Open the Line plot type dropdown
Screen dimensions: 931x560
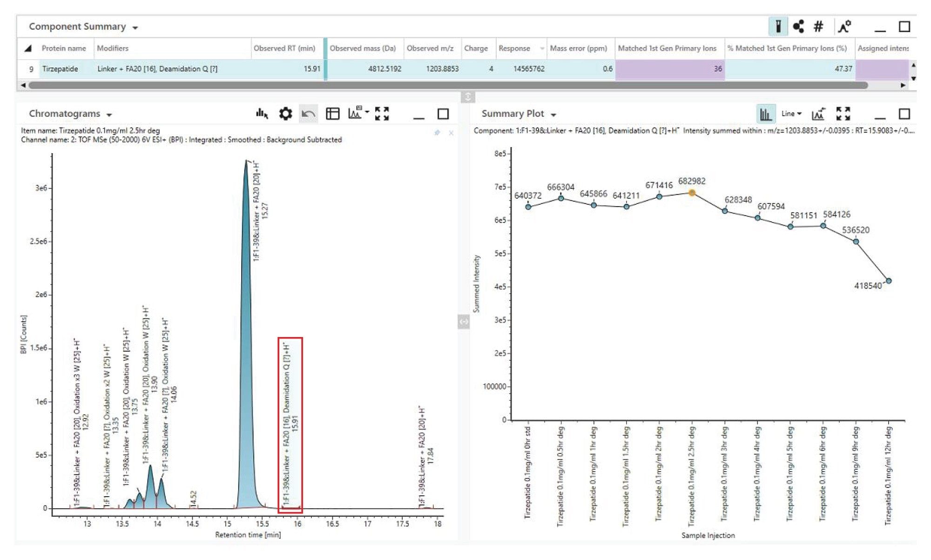tap(791, 114)
